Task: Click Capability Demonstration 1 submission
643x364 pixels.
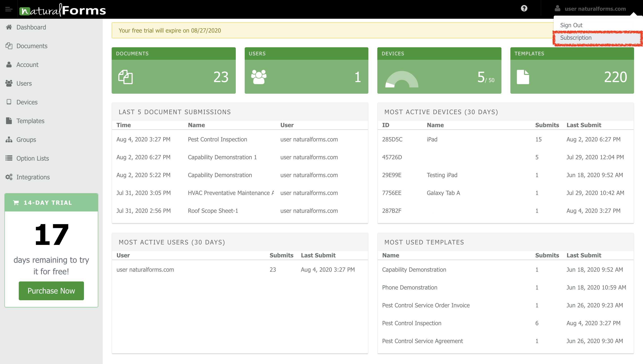Action: (x=222, y=157)
